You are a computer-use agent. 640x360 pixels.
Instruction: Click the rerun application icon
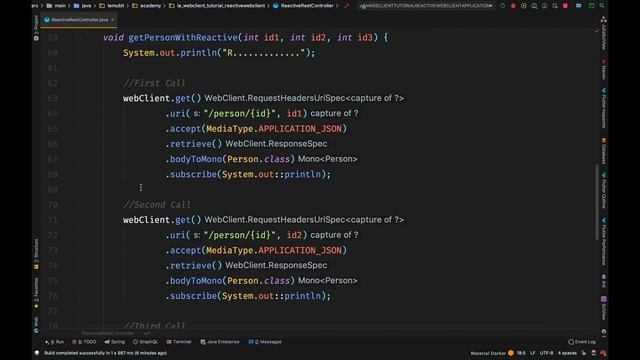pyautogui.click(x=502, y=6)
